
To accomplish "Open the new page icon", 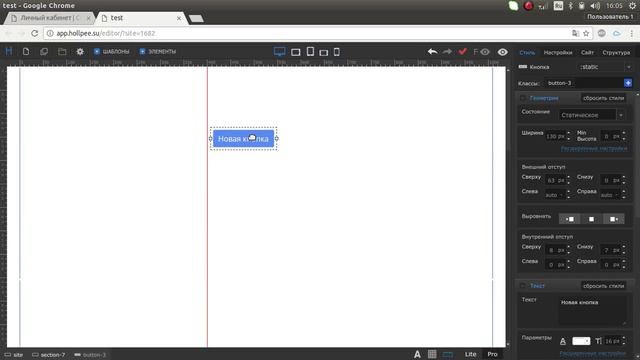I will [x=26, y=52].
